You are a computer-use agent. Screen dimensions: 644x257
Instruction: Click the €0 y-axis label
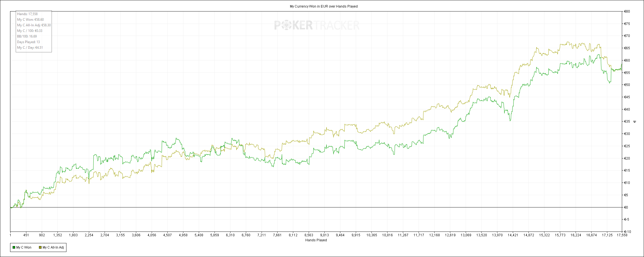(x=626, y=207)
